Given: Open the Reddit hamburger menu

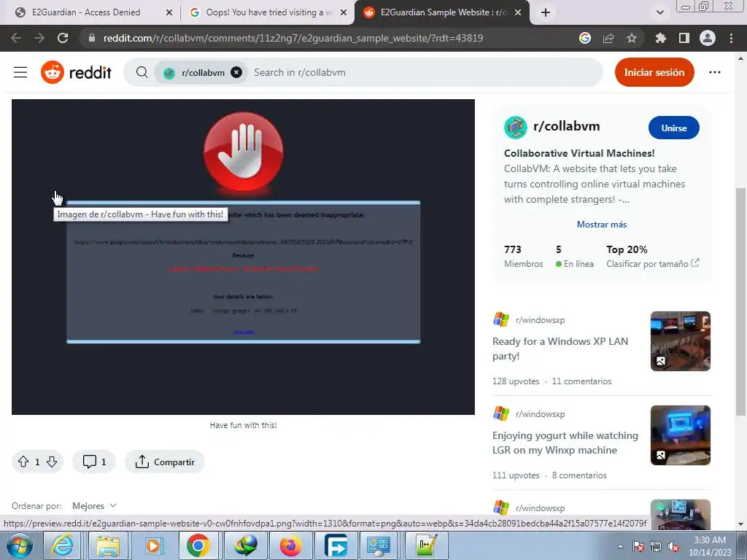Looking at the screenshot, I should (20, 72).
